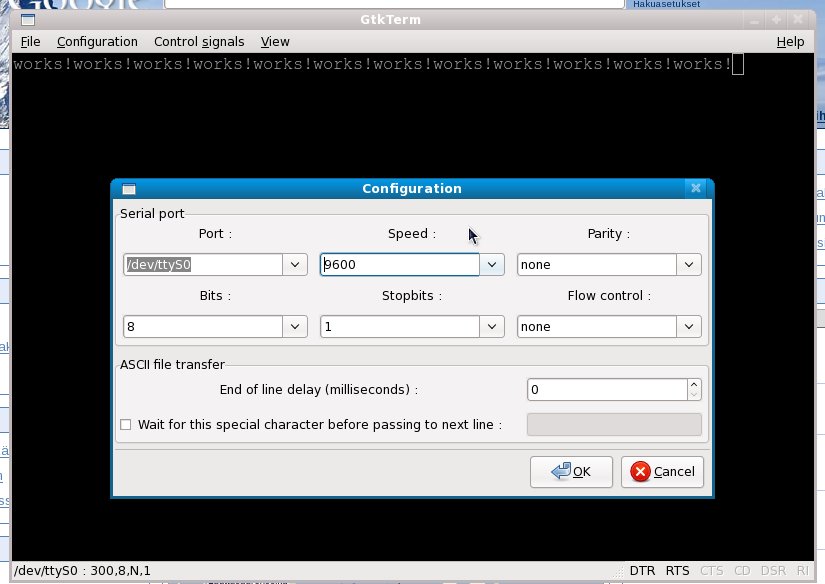
Task: Click the Hakuasetukset link in the browser behind
Action: click(667, 4)
